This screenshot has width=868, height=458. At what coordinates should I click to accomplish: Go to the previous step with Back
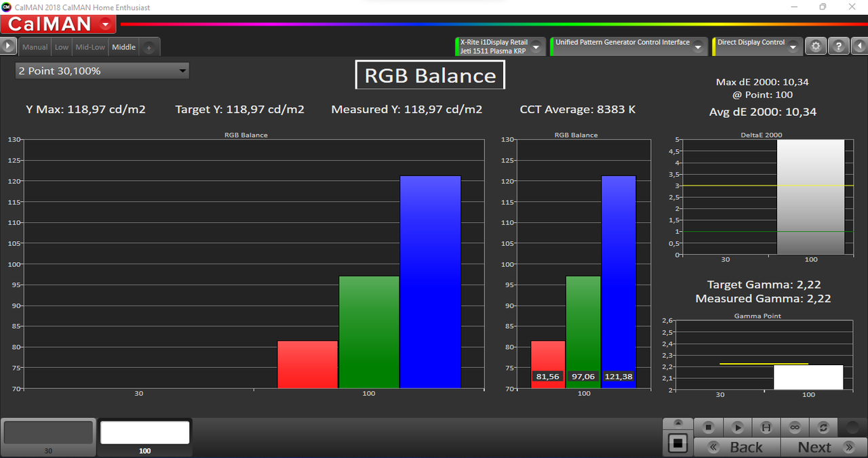pos(737,447)
